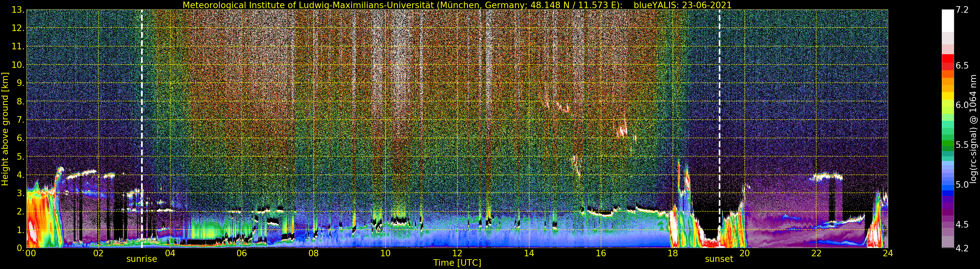Click the time axis tick "22"
980x269 pixels.
tap(816, 253)
